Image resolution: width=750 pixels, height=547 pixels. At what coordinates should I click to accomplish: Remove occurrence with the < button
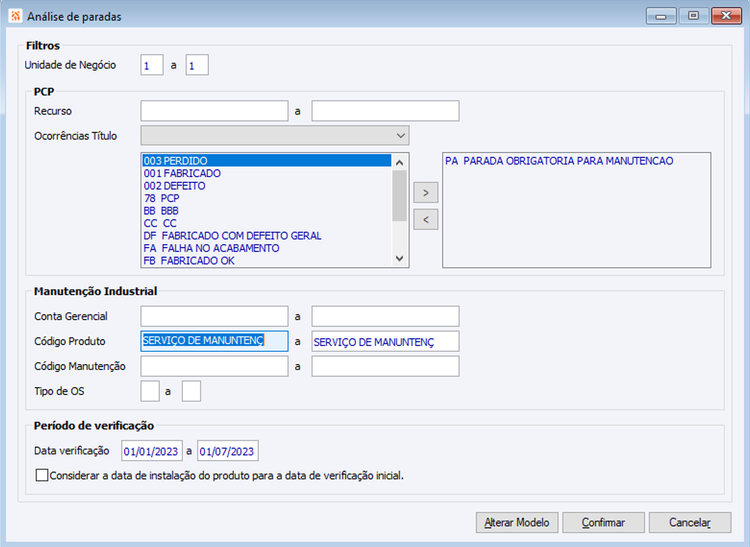pos(426,220)
